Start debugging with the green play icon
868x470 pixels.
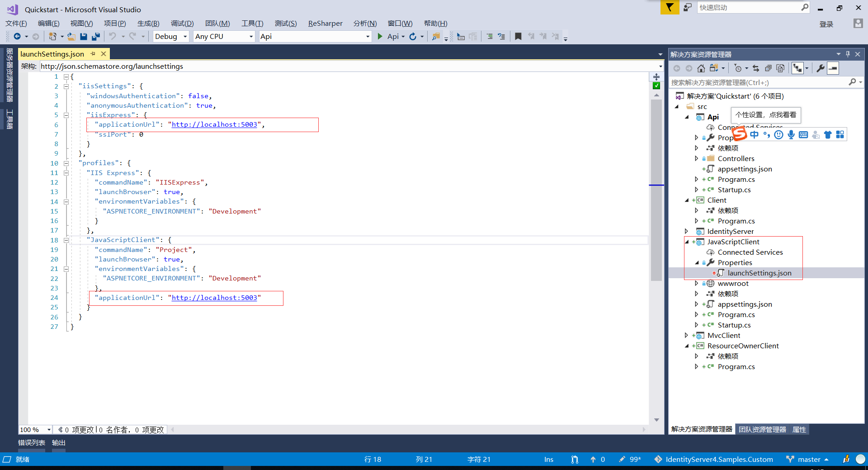380,37
